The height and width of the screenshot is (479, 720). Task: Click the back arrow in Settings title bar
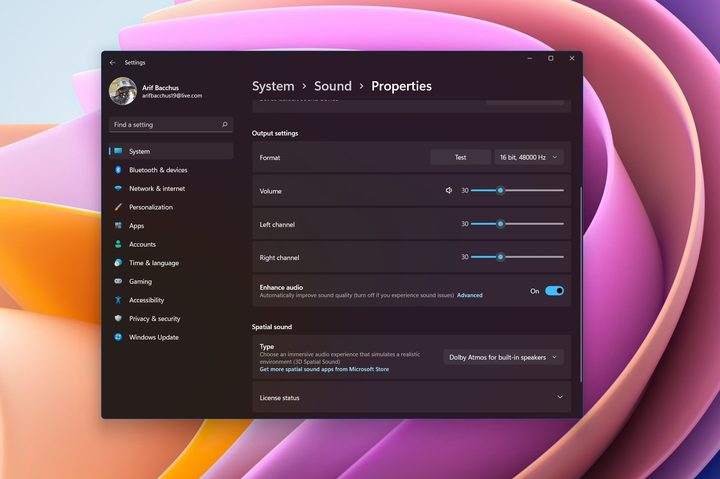click(x=112, y=62)
